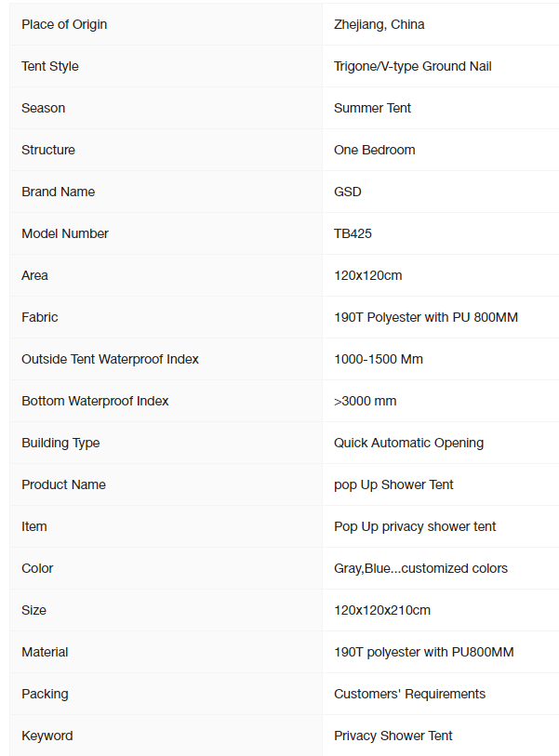This screenshot has width=559, height=756.
Task: Click the 120x120cm area value
Action: tap(368, 276)
